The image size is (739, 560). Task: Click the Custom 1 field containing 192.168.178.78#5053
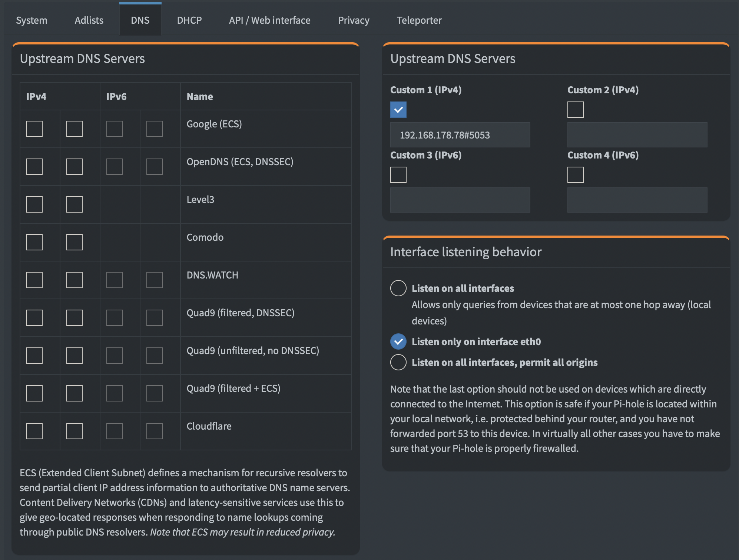click(x=460, y=135)
